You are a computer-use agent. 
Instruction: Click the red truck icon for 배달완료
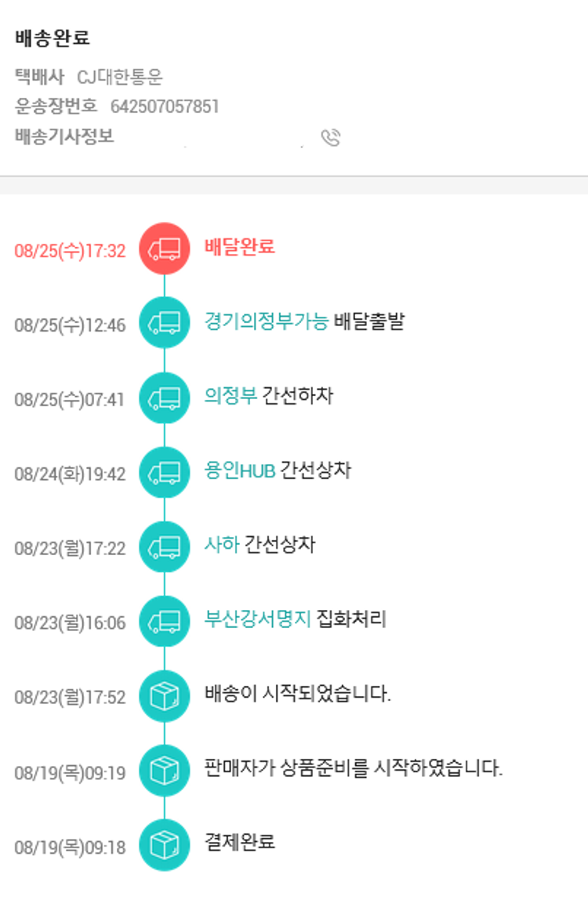point(164,249)
